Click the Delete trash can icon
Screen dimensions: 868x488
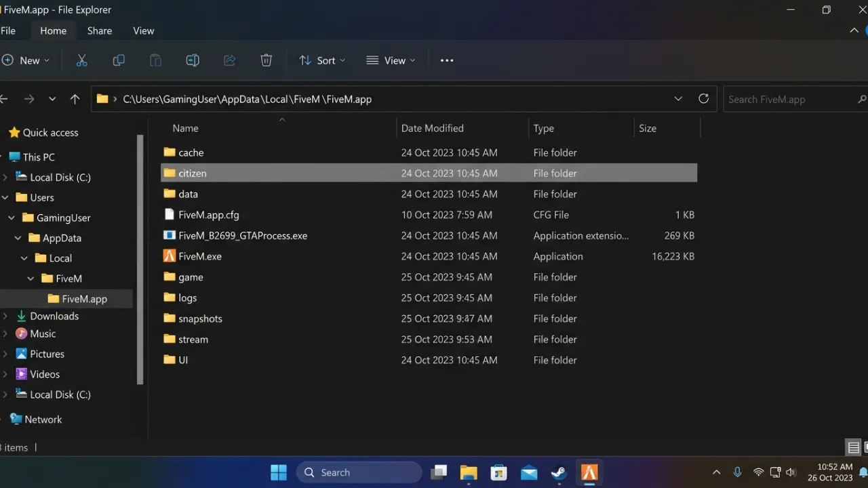tap(266, 60)
